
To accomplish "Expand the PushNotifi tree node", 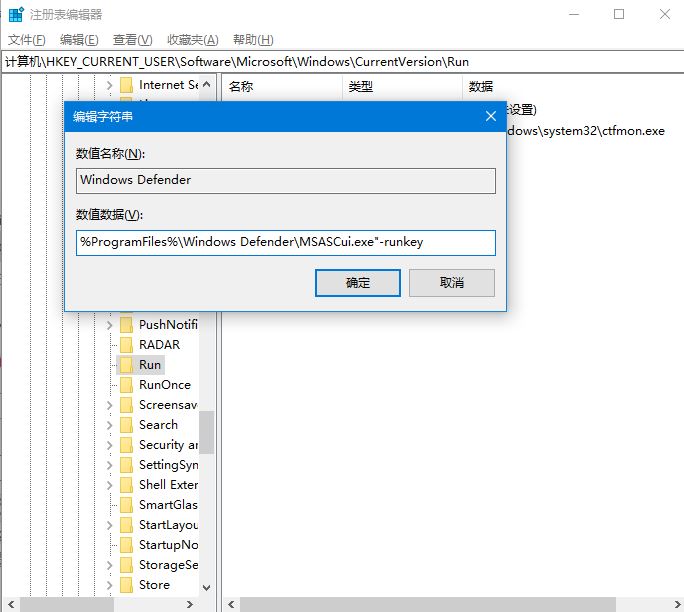I will 109,325.
